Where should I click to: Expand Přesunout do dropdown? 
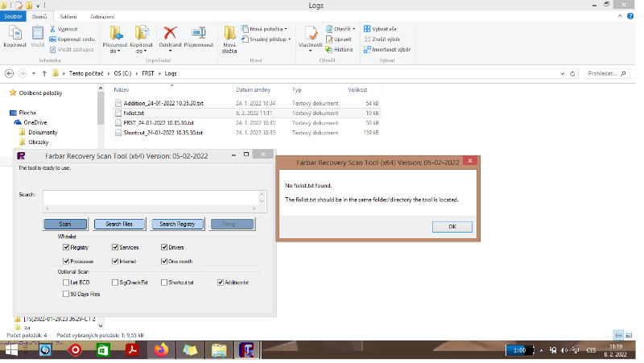click(x=118, y=52)
